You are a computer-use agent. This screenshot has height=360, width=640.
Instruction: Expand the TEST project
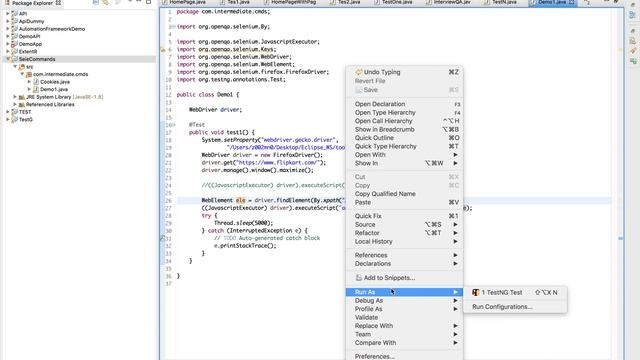point(7,112)
